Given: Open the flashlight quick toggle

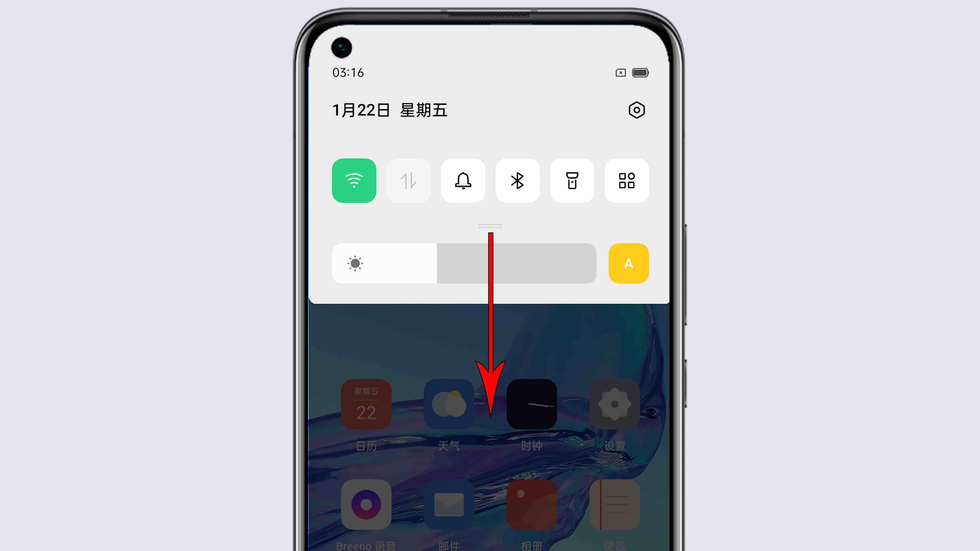Looking at the screenshot, I should pos(571,180).
